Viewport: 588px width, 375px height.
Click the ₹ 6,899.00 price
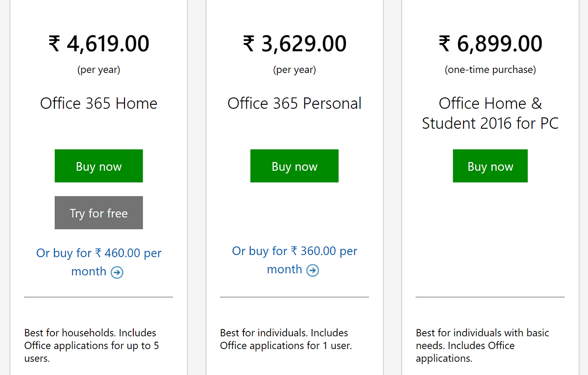point(490,44)
